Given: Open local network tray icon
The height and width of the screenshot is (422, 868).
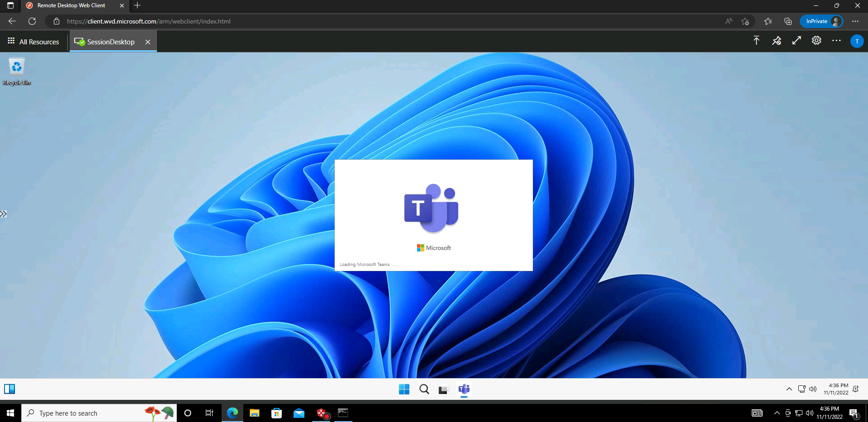Looking at the screenshot, I should click(799, 413).
